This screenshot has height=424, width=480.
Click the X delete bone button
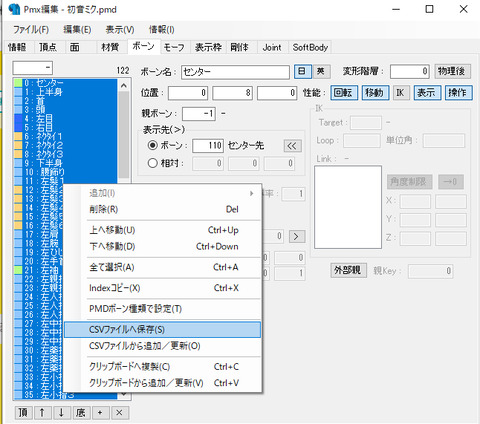click(119, 413)
